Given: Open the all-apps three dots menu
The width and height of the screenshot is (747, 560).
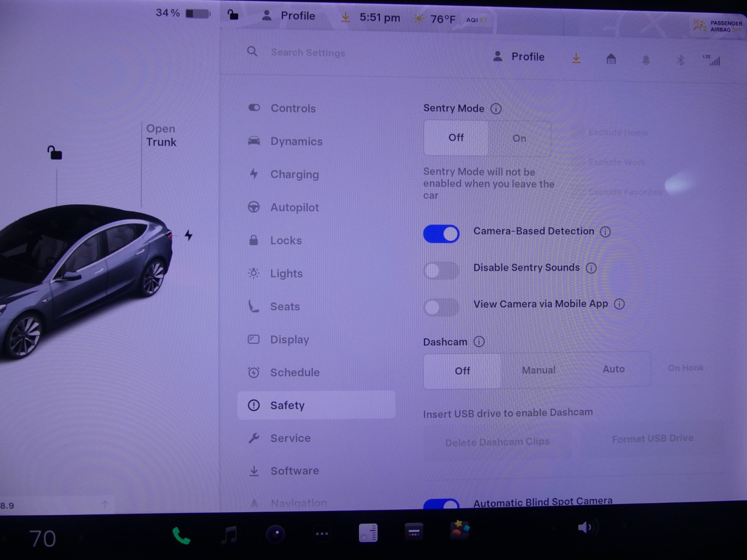Looking at the screenshot, I should coord(322,534).
